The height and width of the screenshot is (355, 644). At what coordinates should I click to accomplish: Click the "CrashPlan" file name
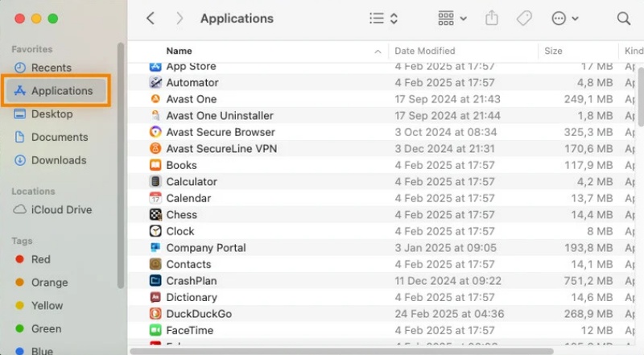[x=192, y=281]
